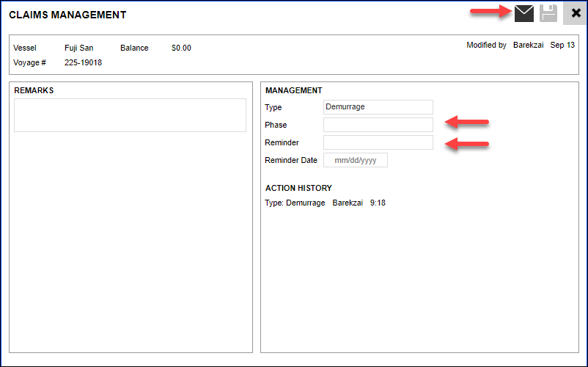Open the Reminder field
Screen dimensions: 588x367
(x=378, y=142)
